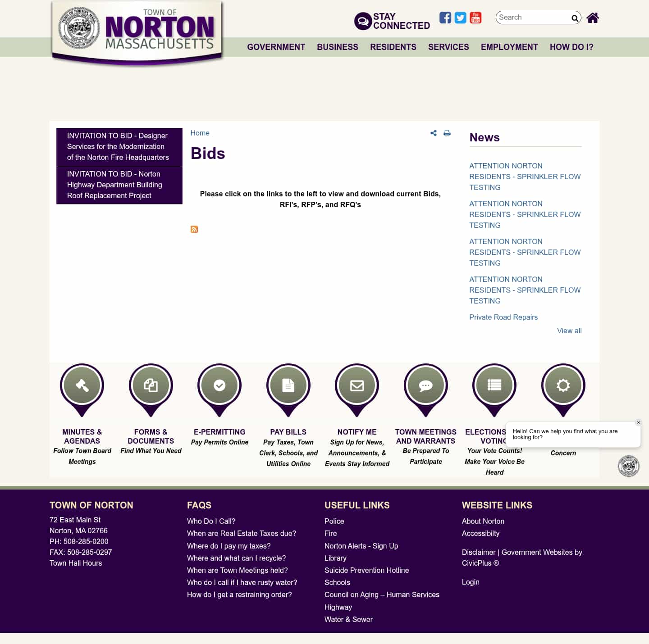649x644 pixels.
Task: Select the Minutes & Agendas gavel icon
Action: point(82,385)
